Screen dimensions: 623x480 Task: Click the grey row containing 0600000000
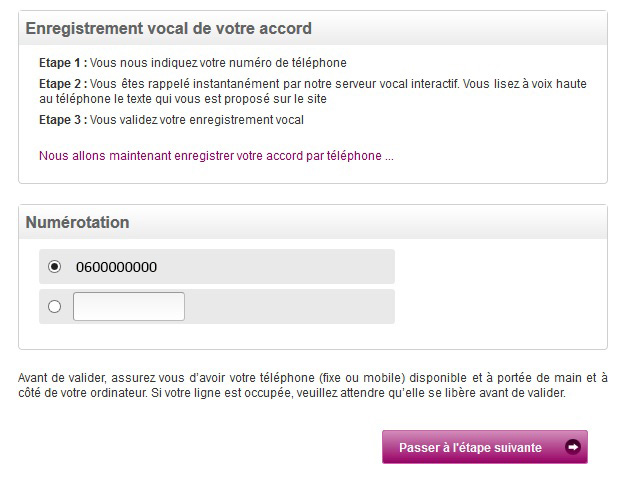point(217,267)
